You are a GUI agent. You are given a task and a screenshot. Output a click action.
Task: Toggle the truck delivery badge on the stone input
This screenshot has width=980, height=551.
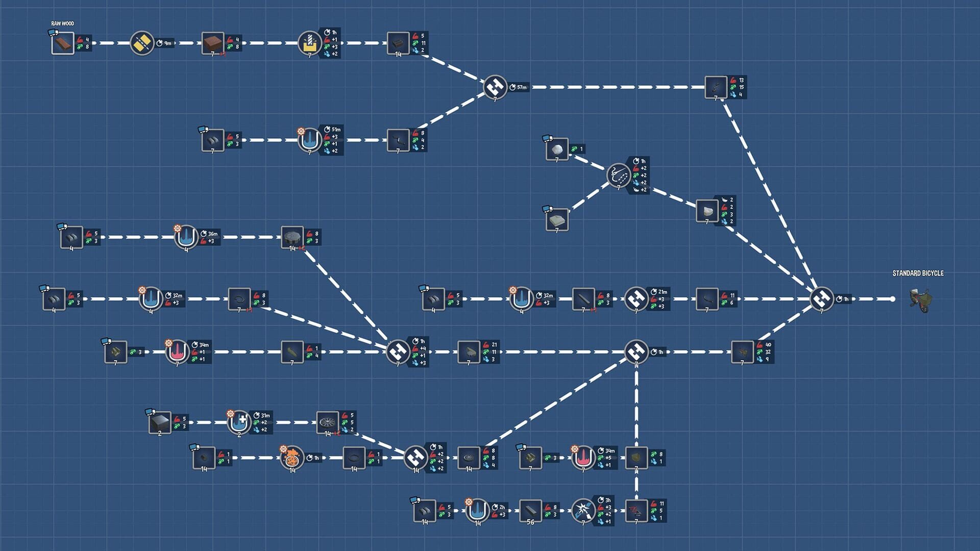point(548,138)
